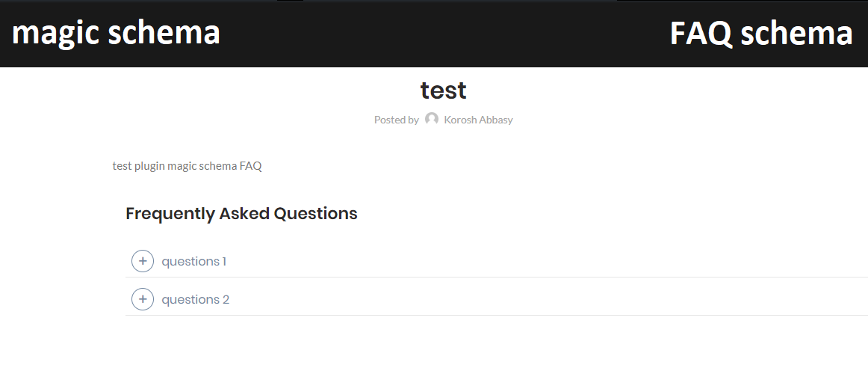Select the Frequently Asked Questions heading
Screen dimensions: 868x368
coord(241,213)
